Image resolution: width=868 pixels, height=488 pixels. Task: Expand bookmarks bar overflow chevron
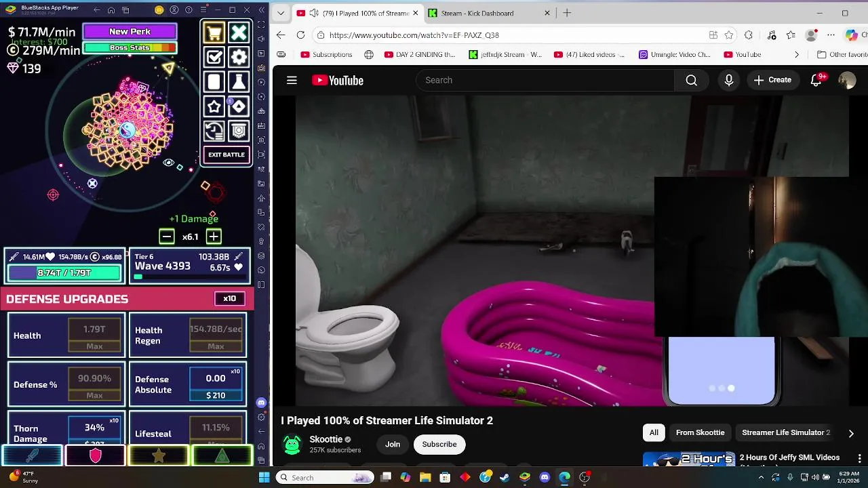click(x=797, y=54)
